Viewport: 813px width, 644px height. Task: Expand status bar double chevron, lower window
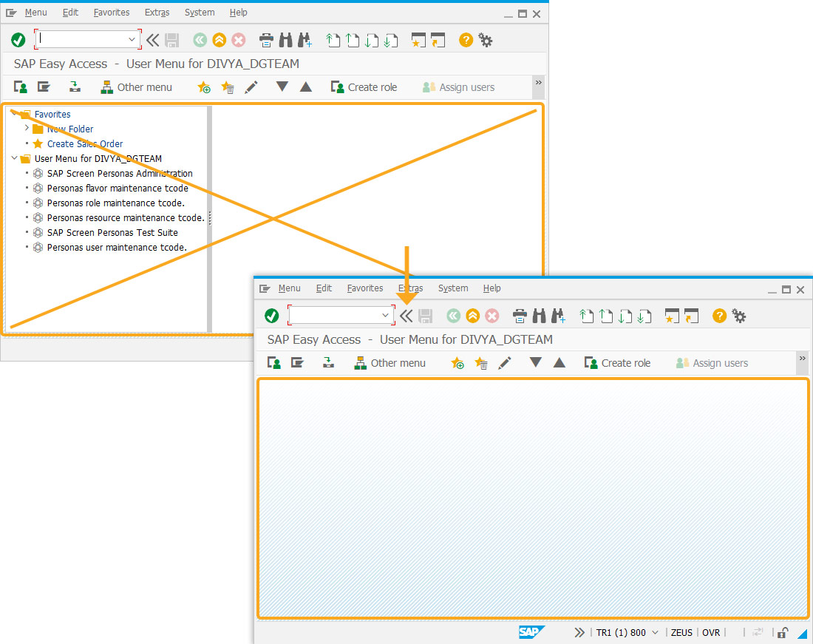click(579, 633)
